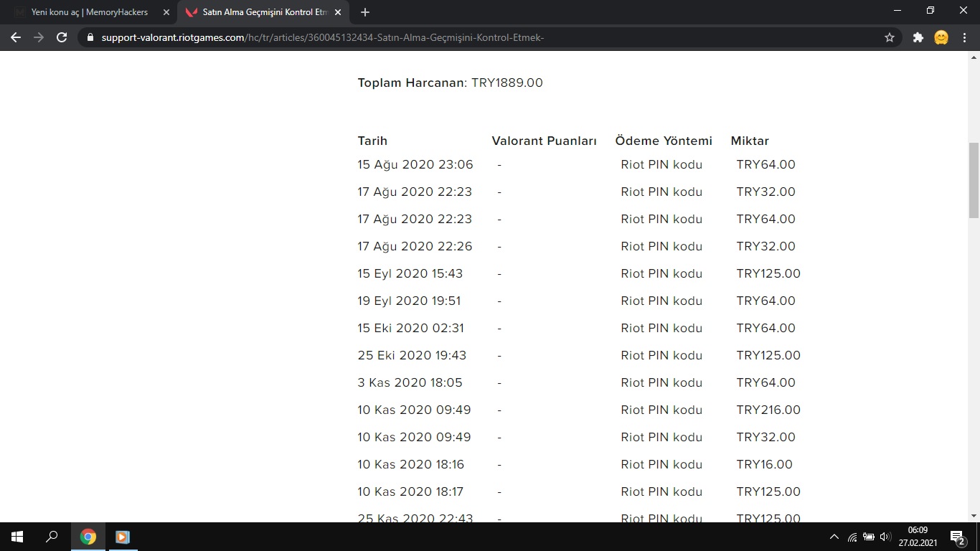Open the Chrome profile emoji avatar
Viewport: 980px width, 551px height.
coord(941,37)
